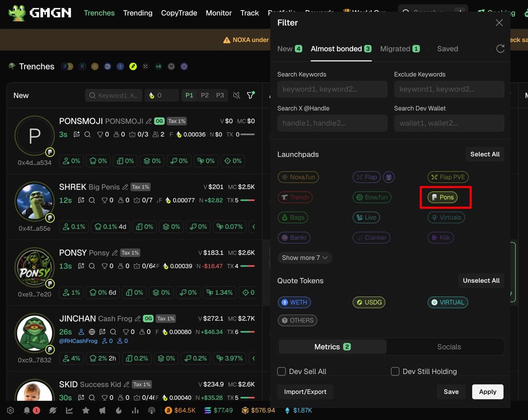
Task: Toggle the USDG quote token
Action: click(x=369, y=303)
